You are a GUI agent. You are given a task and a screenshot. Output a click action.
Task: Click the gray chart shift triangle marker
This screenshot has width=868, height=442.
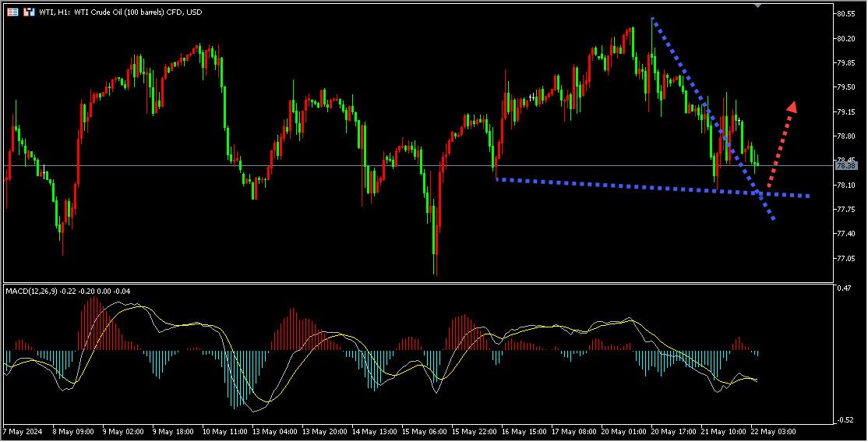[757, 5]
